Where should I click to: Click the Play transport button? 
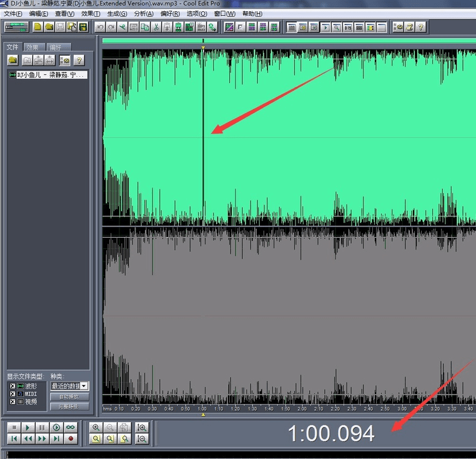(x=27, y=428)
